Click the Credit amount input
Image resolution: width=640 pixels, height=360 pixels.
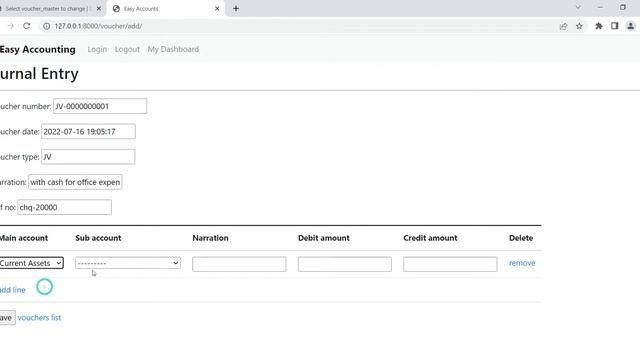[x=450, y=264]
